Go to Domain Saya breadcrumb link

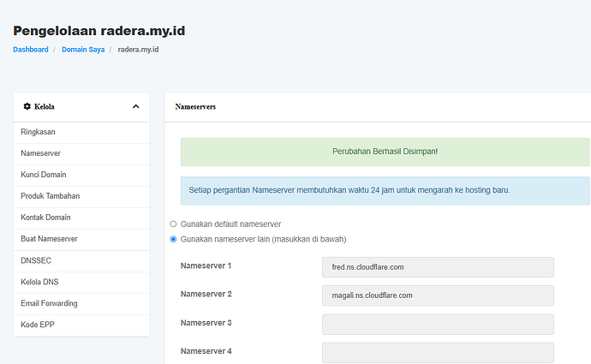point(83,50)
